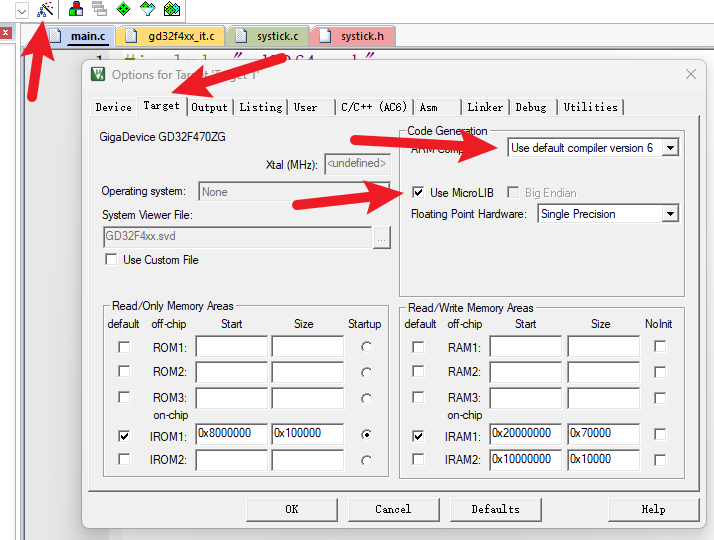The height and width of the screenshot is (540, 714).
Task: Open Options for Target magic wand icon
Action: point(46,9)
